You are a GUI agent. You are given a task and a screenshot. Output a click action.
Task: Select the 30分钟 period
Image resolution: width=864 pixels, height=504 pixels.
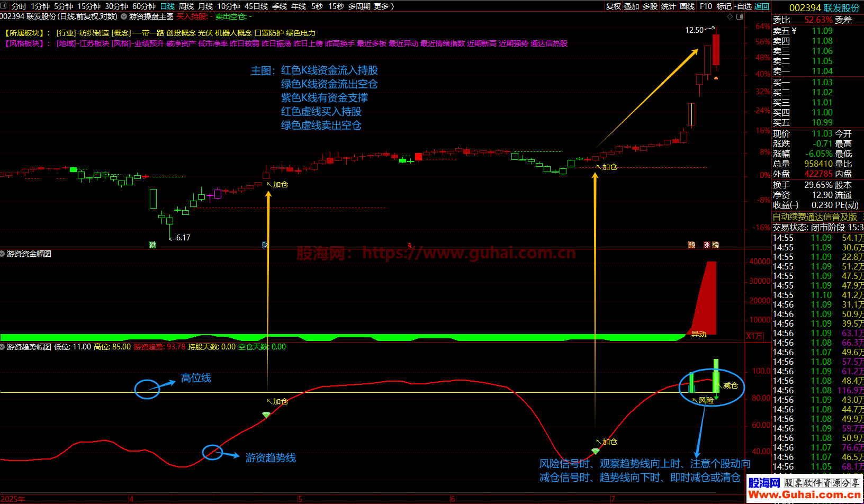116,6
